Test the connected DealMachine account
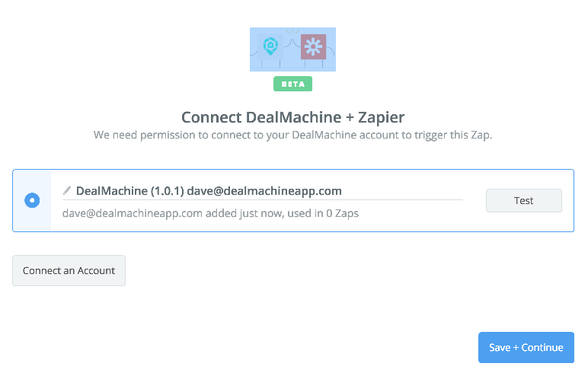The height and width of the screenshot is (392, 588). pos(524,200)
